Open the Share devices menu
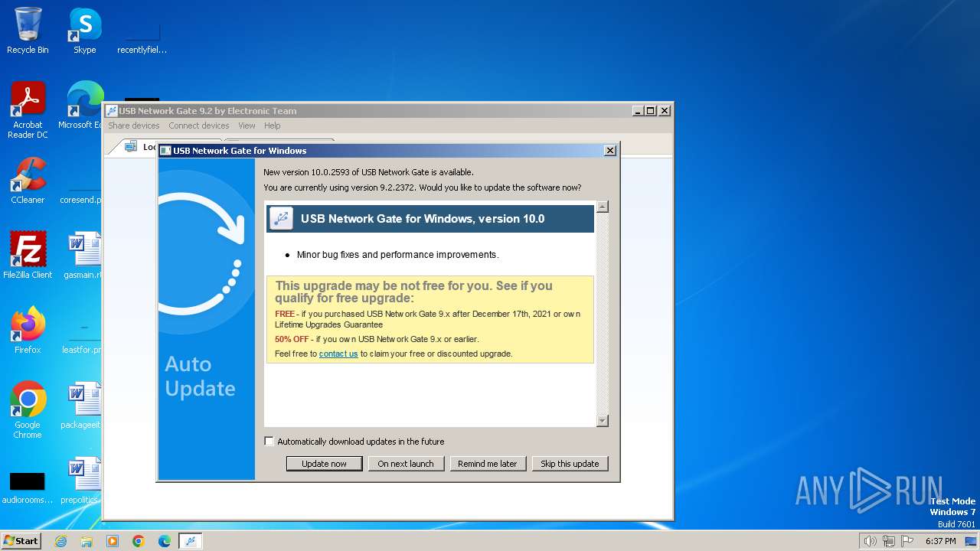 [x=134, y=126]
